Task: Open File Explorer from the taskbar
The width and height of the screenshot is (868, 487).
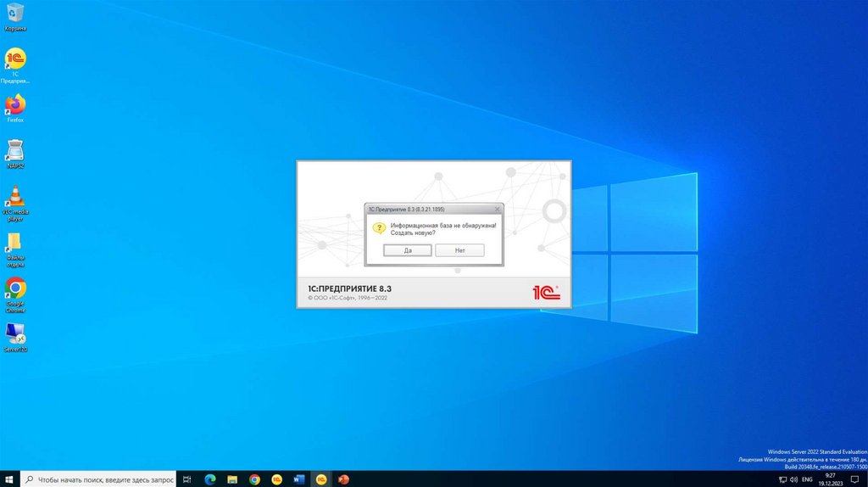Action: [x=232, y=479]
